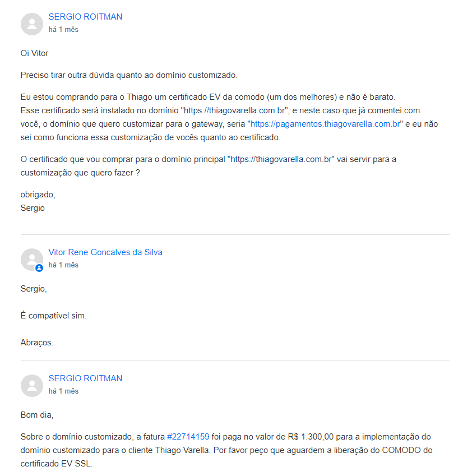Viewport: 472px width, 476px height.
Task: Open the SERGIO ROITMAN name link above 'Bom dia'
Action: tap(85, 378)
